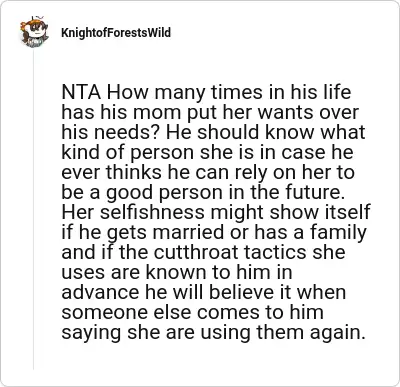The image size is (400, 387).
Task: Click the sentence starting 'Her selfishness might show itself'
Action: 216,212
